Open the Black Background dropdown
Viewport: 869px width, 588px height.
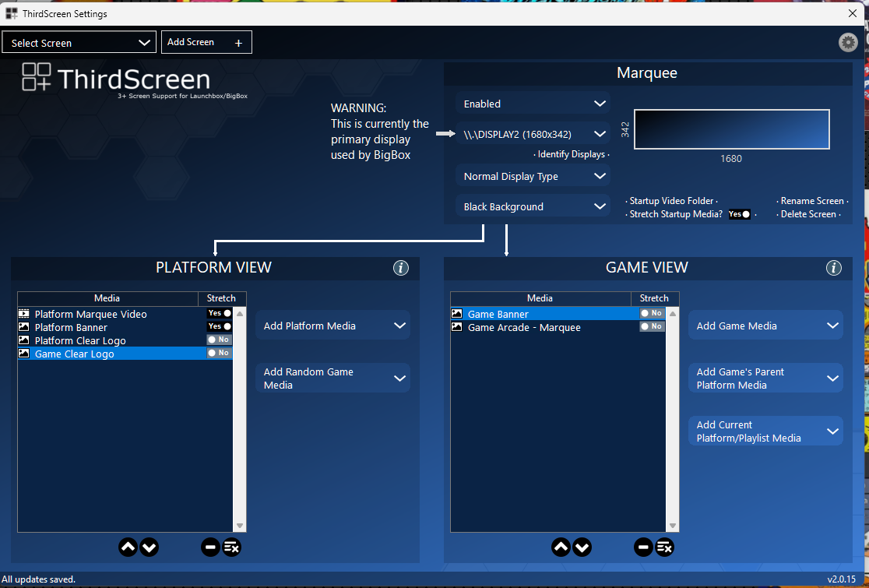533,206
